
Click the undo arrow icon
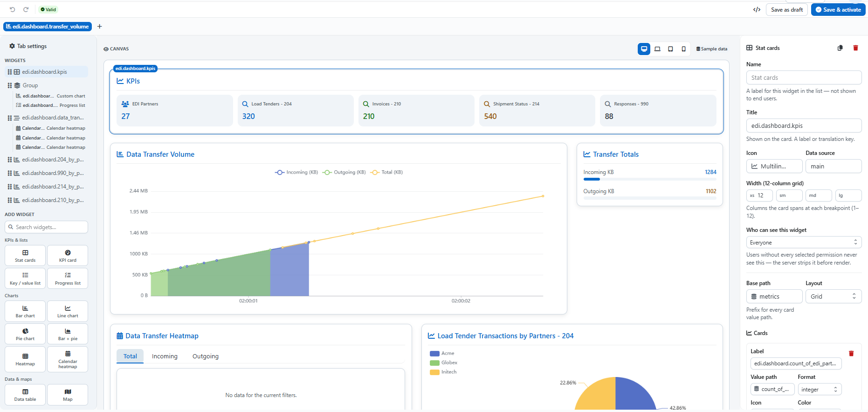(13, 9)
